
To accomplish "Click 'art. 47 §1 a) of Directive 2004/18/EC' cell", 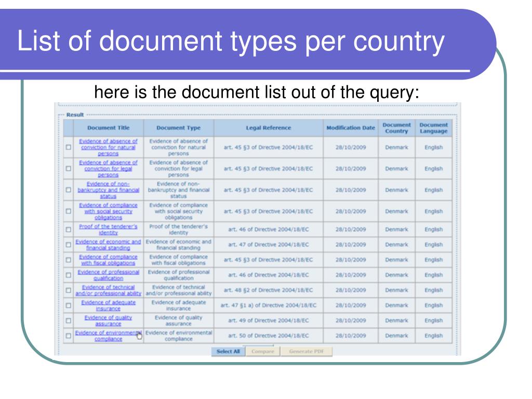I will (x=269, y=305).
